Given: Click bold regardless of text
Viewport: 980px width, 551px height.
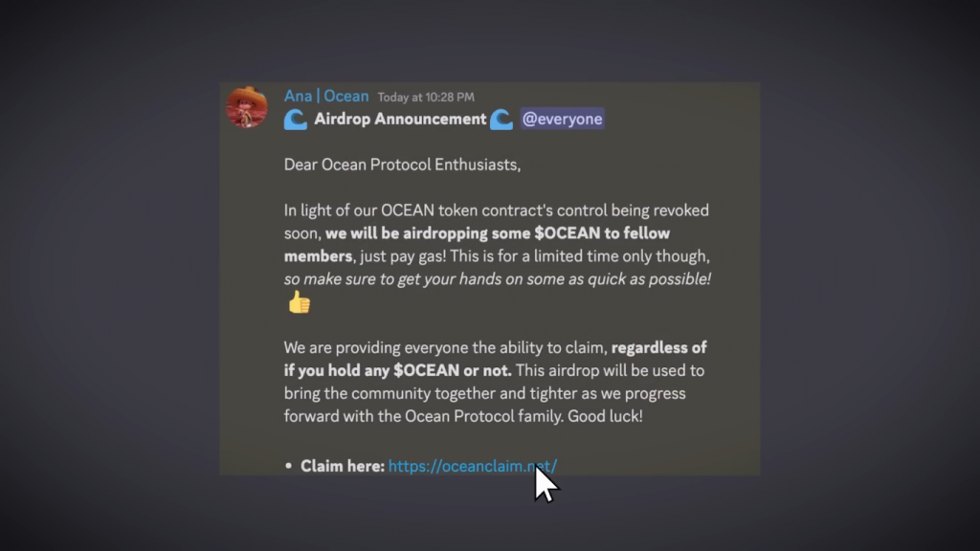Looking at the screenshot, I should pyautogui.click(x=658, y=347).
